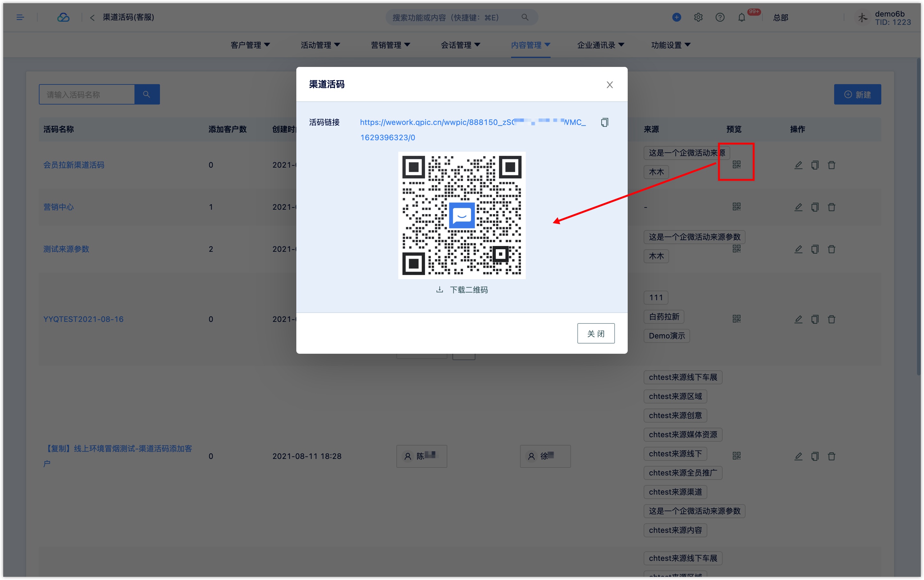Click the 徐 staff member chip

(x=545, y=456)
